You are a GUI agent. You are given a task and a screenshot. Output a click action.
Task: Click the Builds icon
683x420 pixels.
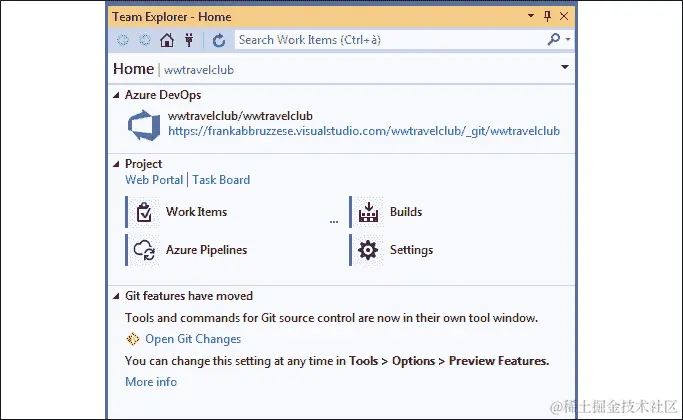(369, 212)
